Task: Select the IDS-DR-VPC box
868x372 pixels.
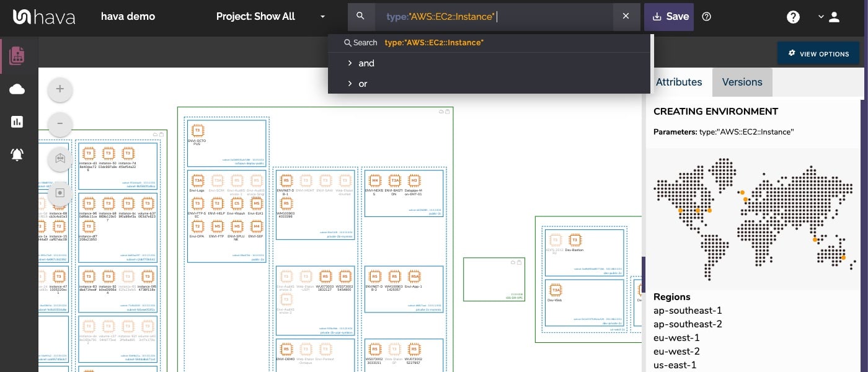Action: click(x=494, y=280)
